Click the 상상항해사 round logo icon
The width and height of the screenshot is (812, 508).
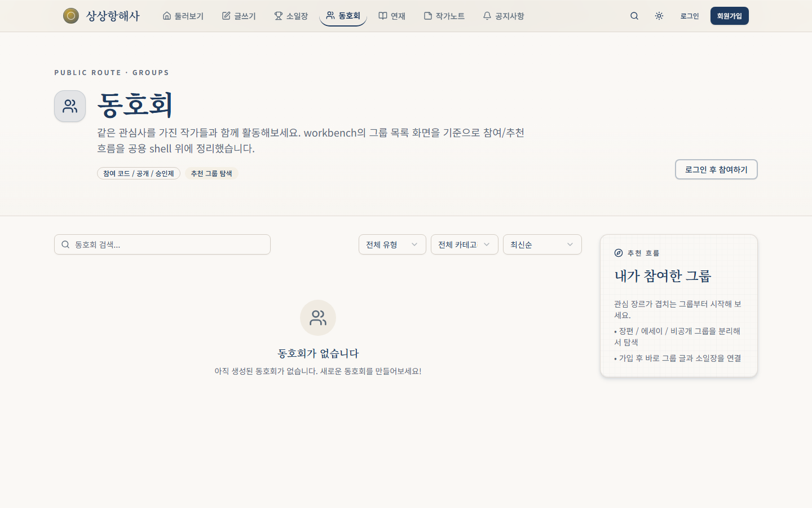tap(71, 16)
